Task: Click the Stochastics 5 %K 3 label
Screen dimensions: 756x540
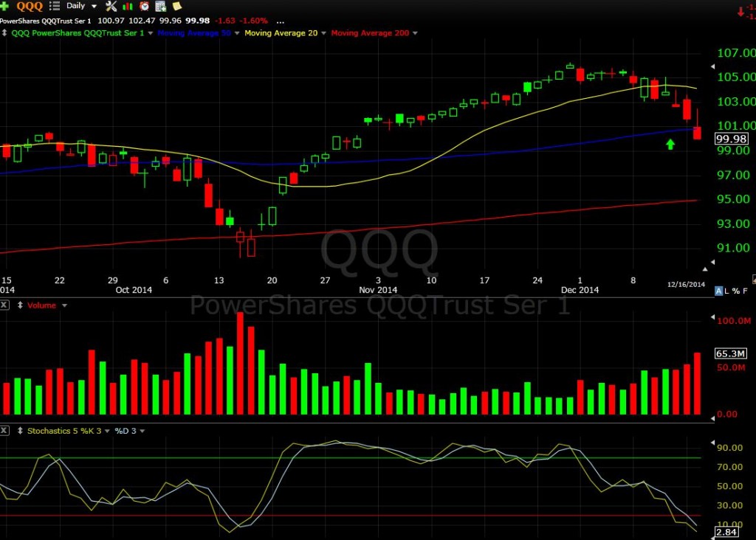Action: pyautogui.click(x=64, y=431)
